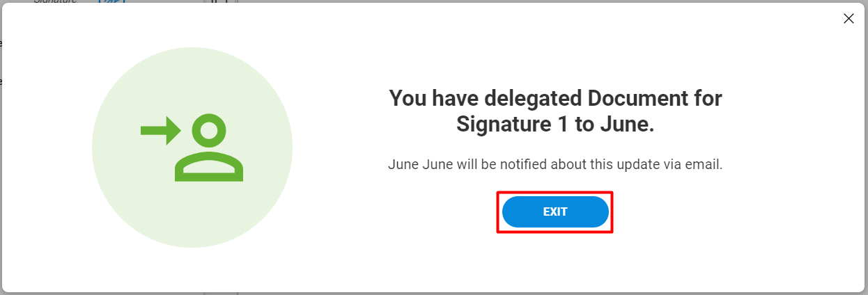Click the "Signature 1 to June." heading line
The image size is (868, 295).
point(555,125)
